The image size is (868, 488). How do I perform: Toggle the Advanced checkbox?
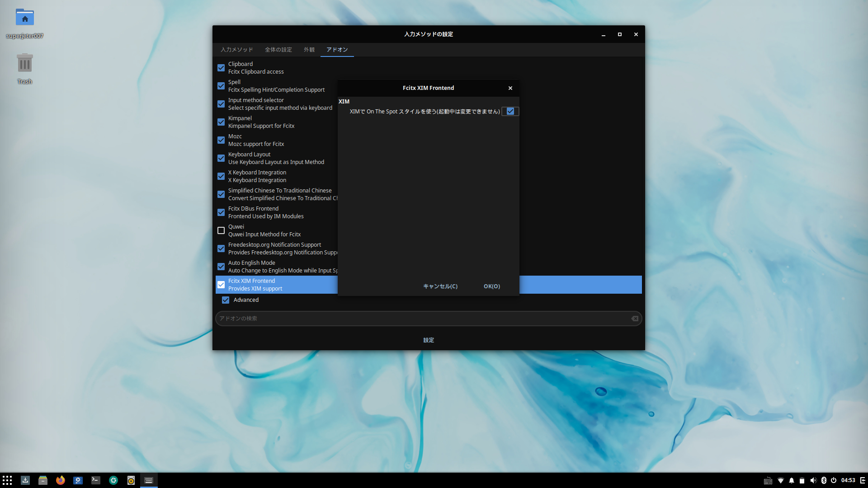pos(226,300)
